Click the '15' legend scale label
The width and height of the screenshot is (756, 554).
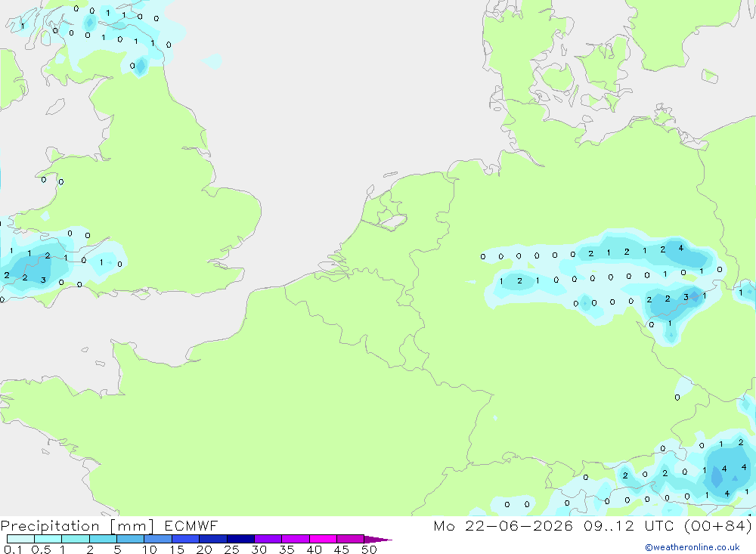pyautogui.click(x=177, y=549)
